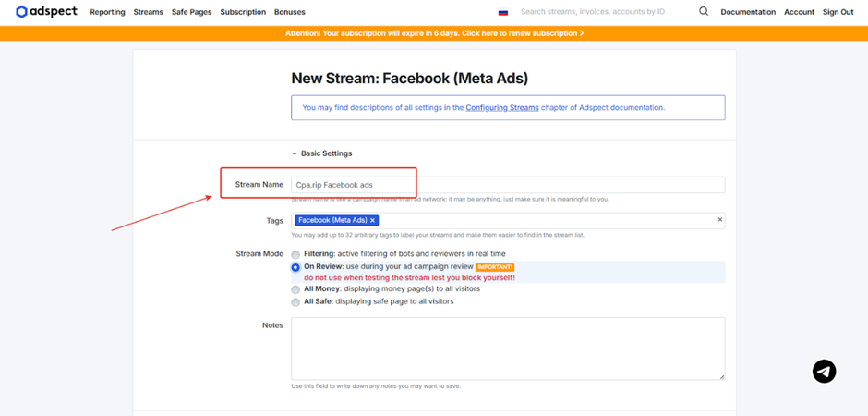Click the red 'do not use when testing' warning

[410, 277]
